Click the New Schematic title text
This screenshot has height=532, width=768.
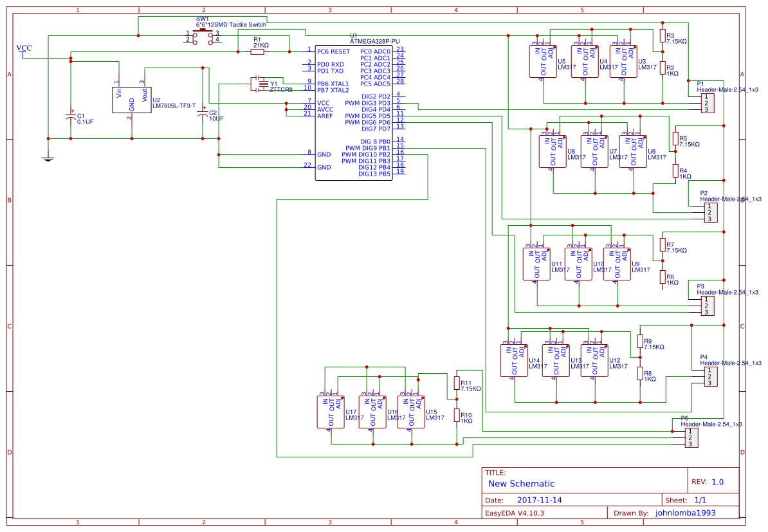pyautogui.click(x=521, y=484)
